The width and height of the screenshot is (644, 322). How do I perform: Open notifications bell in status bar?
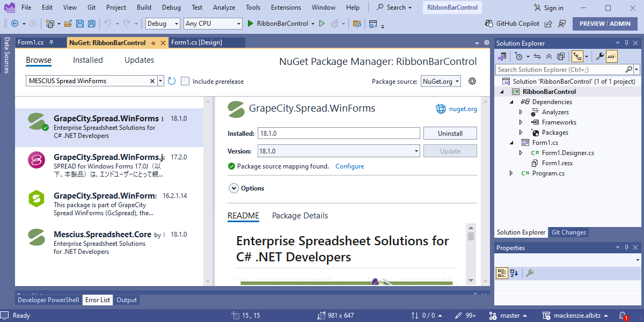(623, 316)
